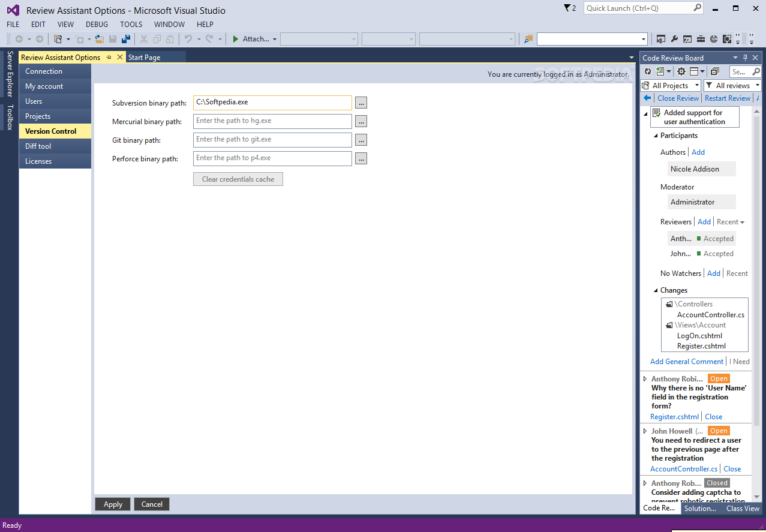The height and width of the screenshot is (532, 766).
Task: Click the Perforce binary path field
Action: (273, 158)
